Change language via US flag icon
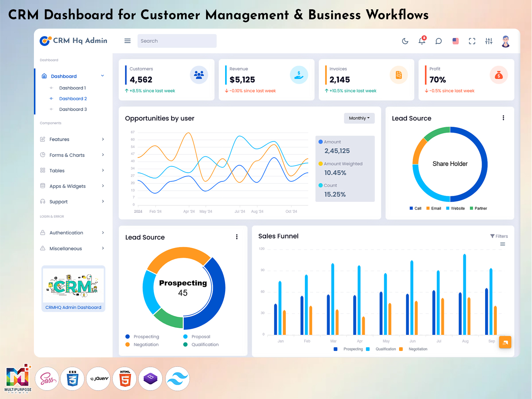The width and height of the screenshot is (532, 399). 456,41
